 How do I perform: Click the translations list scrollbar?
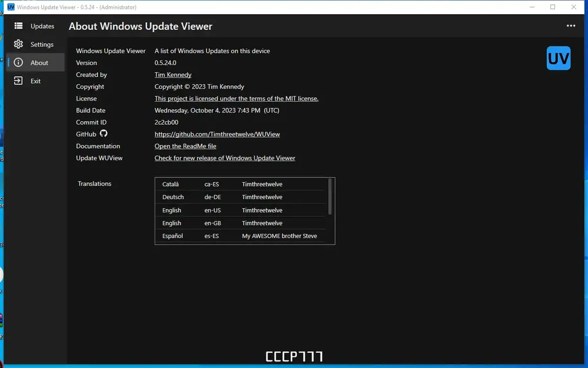[x=330, y=197]
